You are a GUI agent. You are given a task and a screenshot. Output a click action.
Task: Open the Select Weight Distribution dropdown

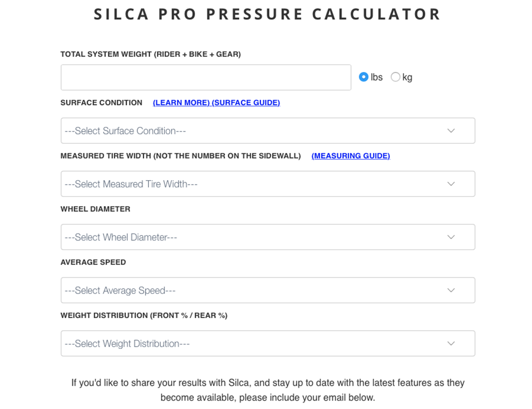[268, 343]
